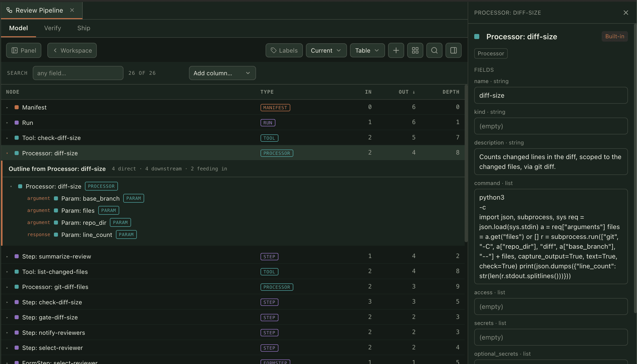Close the Processor: diff-size details panel
This screenshot has width=637, height=364.
coord(626,13)
